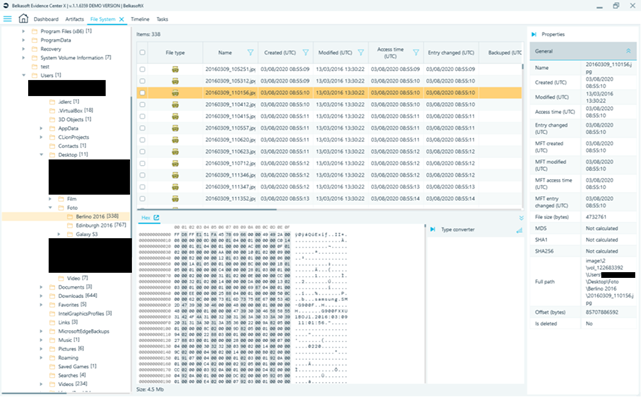Collapse the Type converter panel icon

433,229
